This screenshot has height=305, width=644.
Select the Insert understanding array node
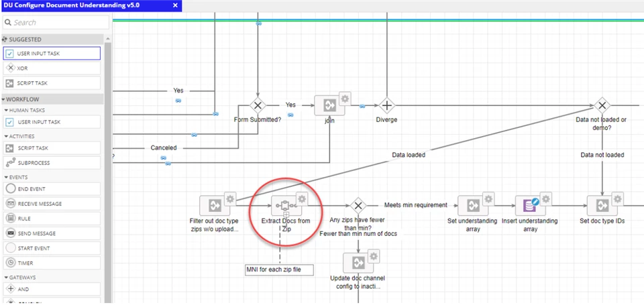(530, 205)
